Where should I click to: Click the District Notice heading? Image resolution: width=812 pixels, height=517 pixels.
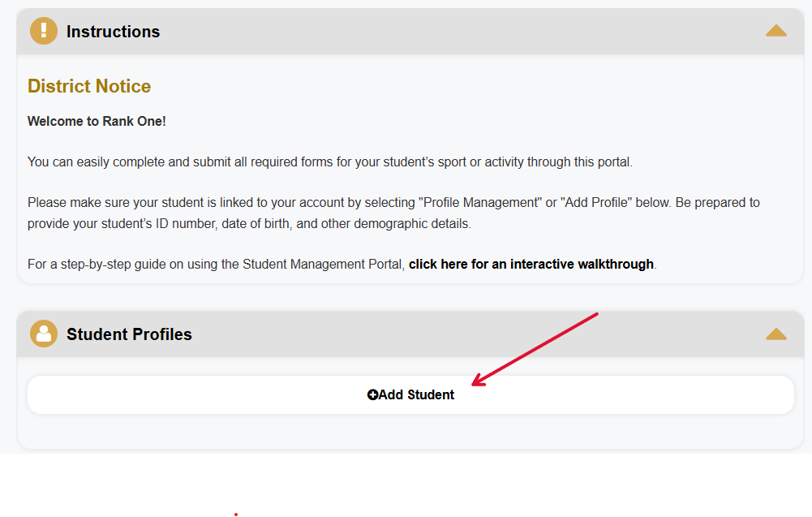click(x=89, y=86)
